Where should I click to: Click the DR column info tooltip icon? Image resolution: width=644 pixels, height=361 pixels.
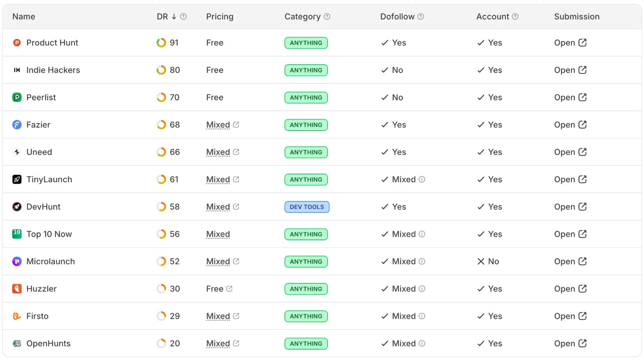(x=183, y=16)
